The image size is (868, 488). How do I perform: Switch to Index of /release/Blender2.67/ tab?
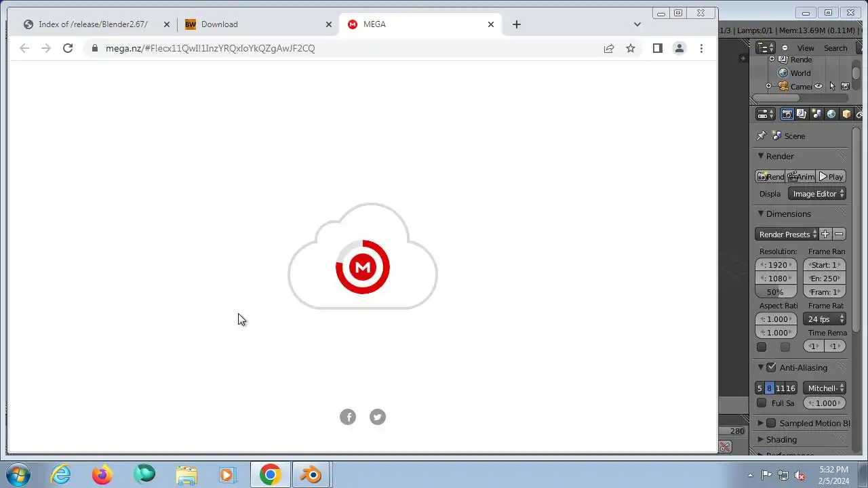coord(95,24)
